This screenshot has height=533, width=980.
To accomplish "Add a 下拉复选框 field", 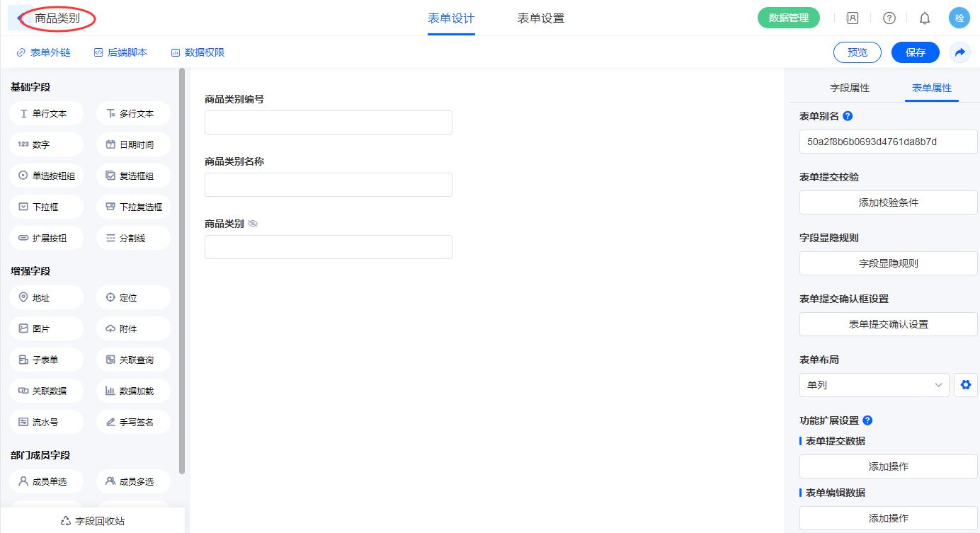I will pyautogui.click(x=133, y=207).
